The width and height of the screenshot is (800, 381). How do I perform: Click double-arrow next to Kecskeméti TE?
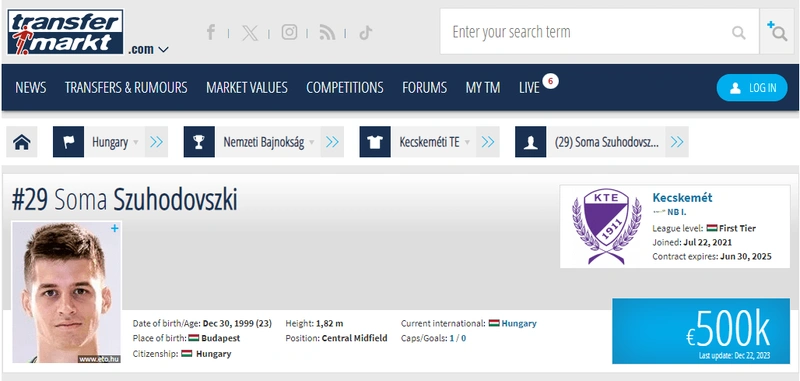coord(488,142)
